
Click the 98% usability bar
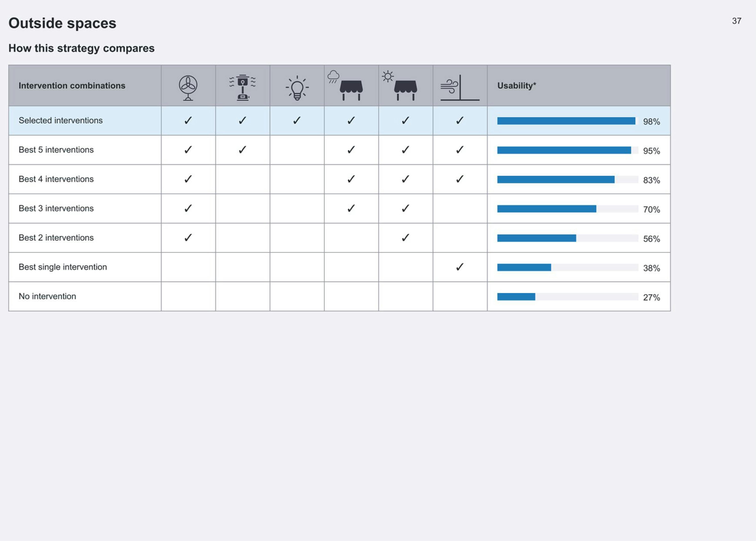pos(566,121)
